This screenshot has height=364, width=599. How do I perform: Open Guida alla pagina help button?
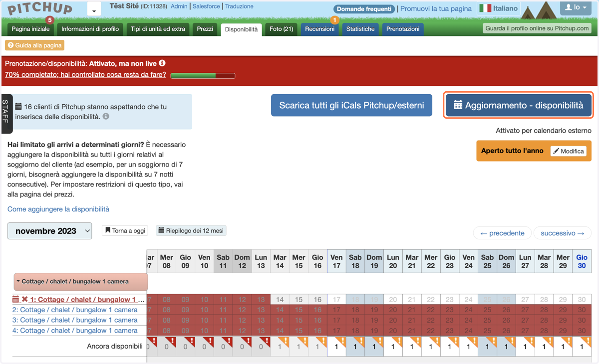[x=35, y=45]
